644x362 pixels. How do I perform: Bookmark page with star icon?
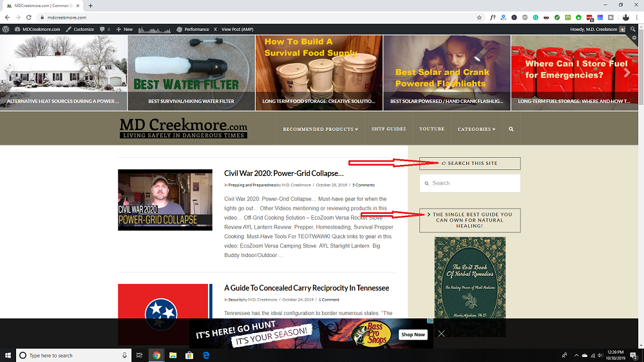479,17
